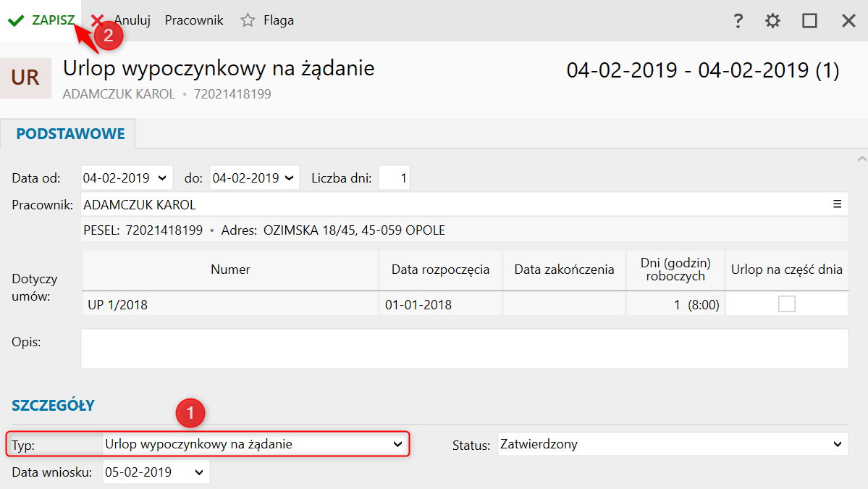868x489 pixels.
Task: Switch to the PODSTAWOWE tab
Action: tap(70, 134)
